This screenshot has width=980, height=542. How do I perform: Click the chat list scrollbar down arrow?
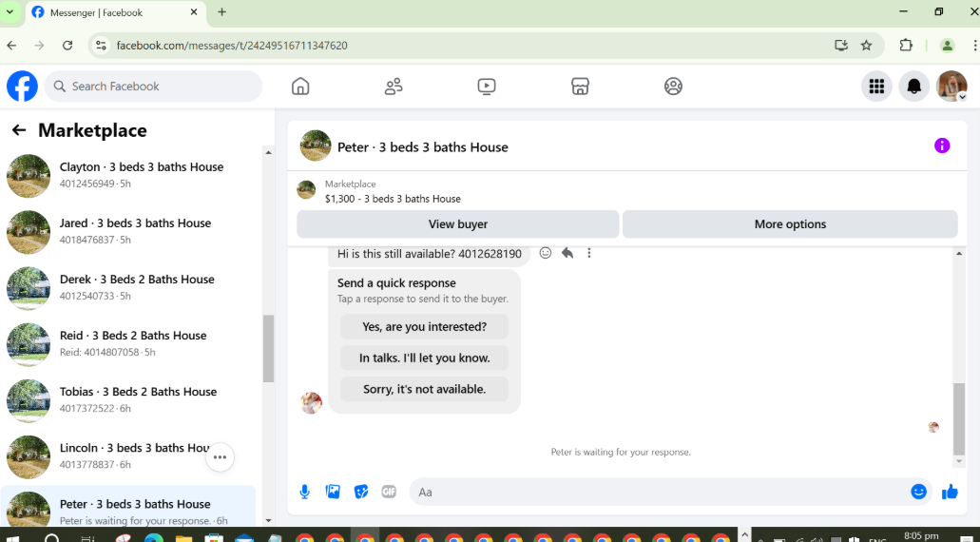pyautogui.click(x=268, y=520)
